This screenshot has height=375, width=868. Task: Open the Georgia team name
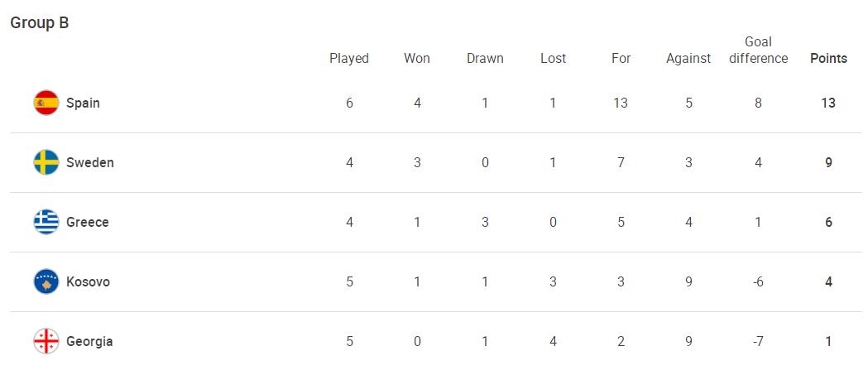[89, 341]
